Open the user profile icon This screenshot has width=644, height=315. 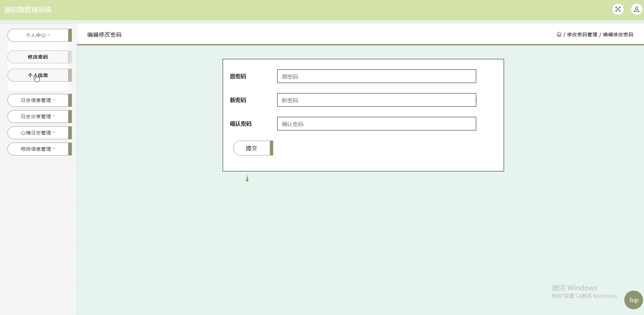tap(637, 9)
